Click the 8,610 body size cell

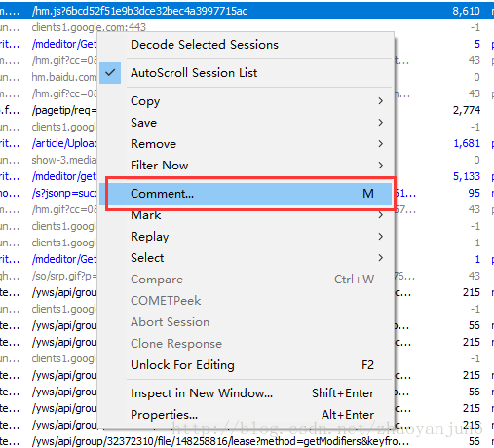point(466,11)
